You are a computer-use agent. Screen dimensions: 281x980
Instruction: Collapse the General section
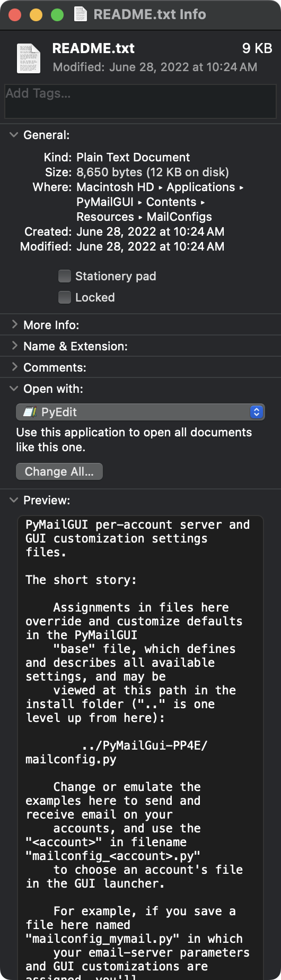[x=14, y=135]
